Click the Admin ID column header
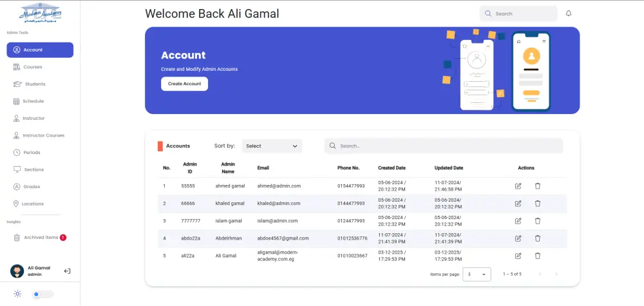 [x=190, y=167]
